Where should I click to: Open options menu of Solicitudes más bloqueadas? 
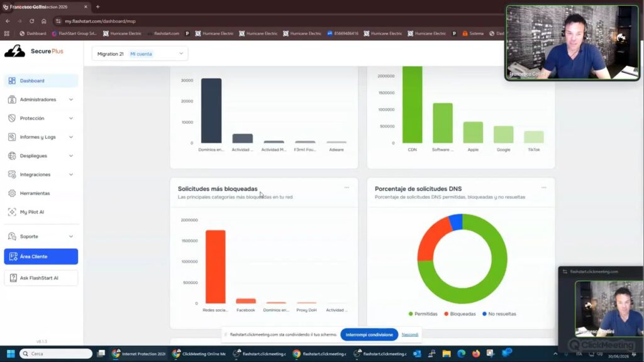point(347,187)
